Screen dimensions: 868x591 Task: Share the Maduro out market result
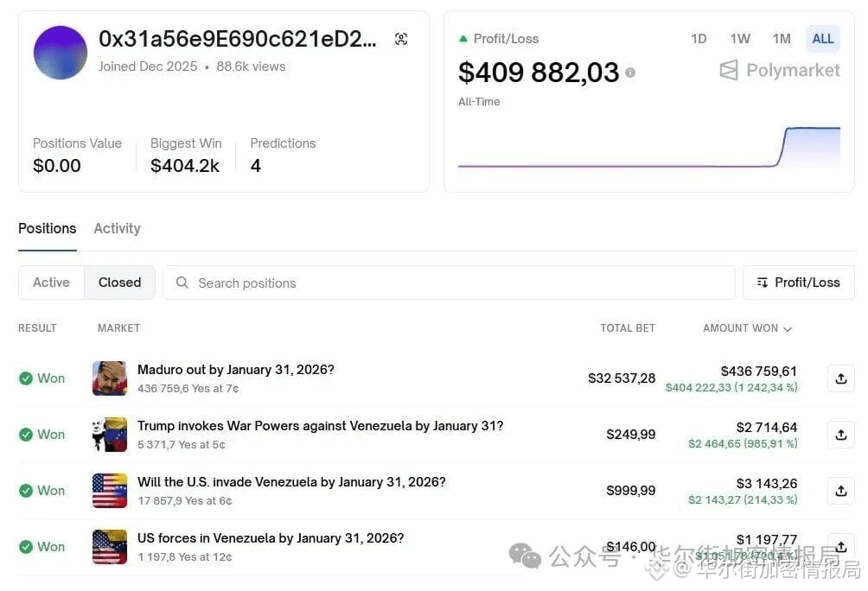840,378
